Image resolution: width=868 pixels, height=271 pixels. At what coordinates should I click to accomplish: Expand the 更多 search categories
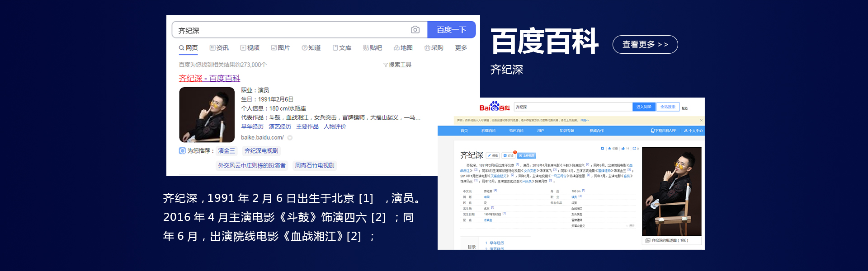[x=461, y=48]
